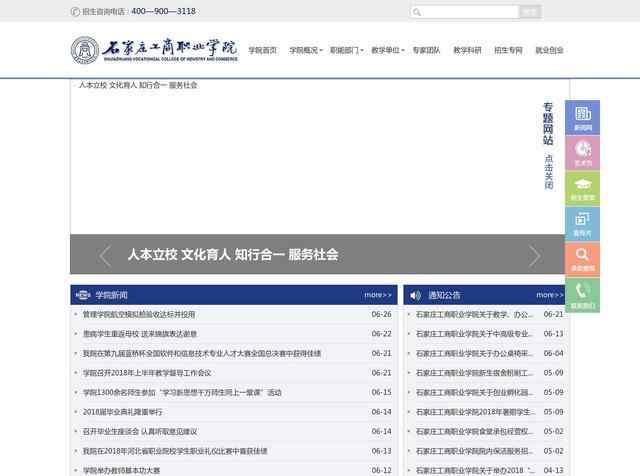Click inside the top search input field
Viewport: 640px width, 476px height.
click(464, 12)
